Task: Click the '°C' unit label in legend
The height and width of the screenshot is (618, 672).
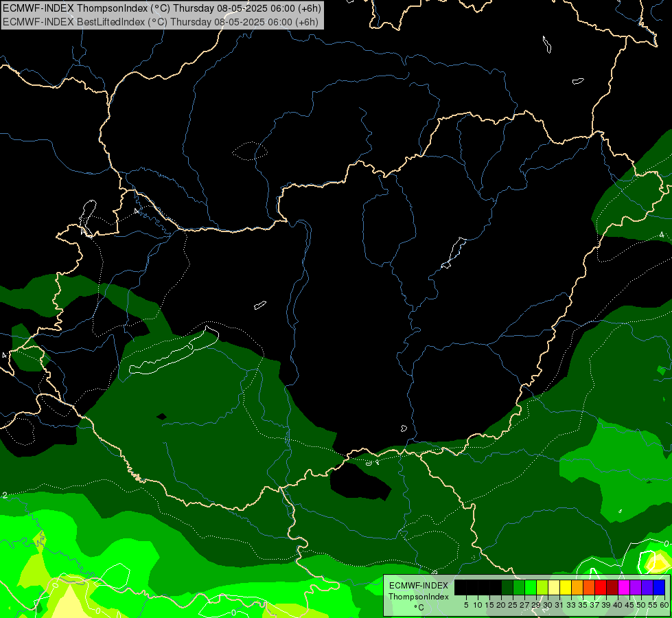Action: point(419,608)
